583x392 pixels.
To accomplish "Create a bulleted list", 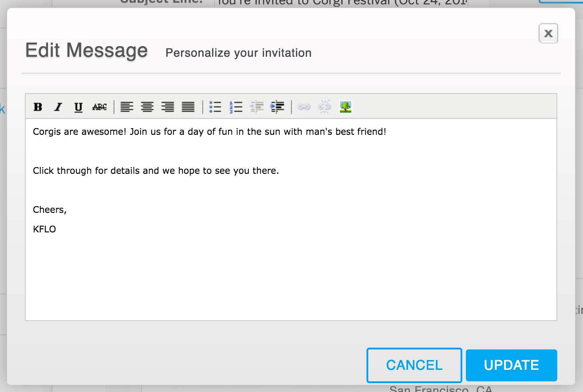I will (x=215, y=106).
